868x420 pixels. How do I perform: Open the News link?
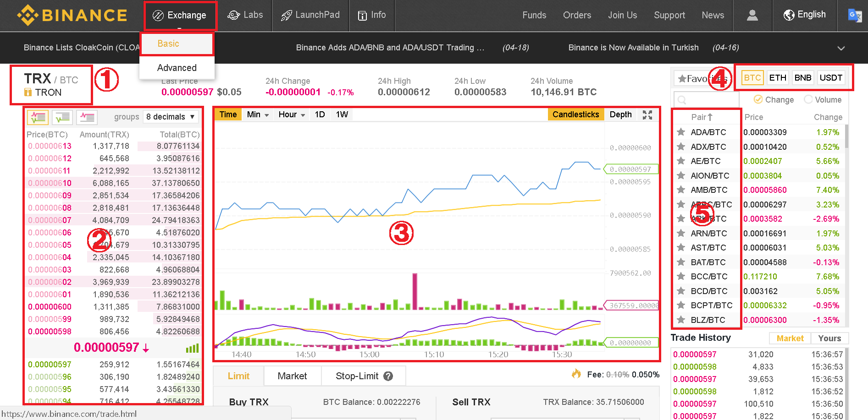[x=713, y=15]
